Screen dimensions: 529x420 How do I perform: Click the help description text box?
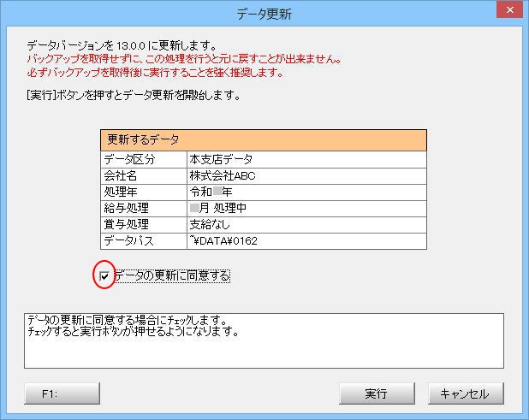click(x=264, y=340)
